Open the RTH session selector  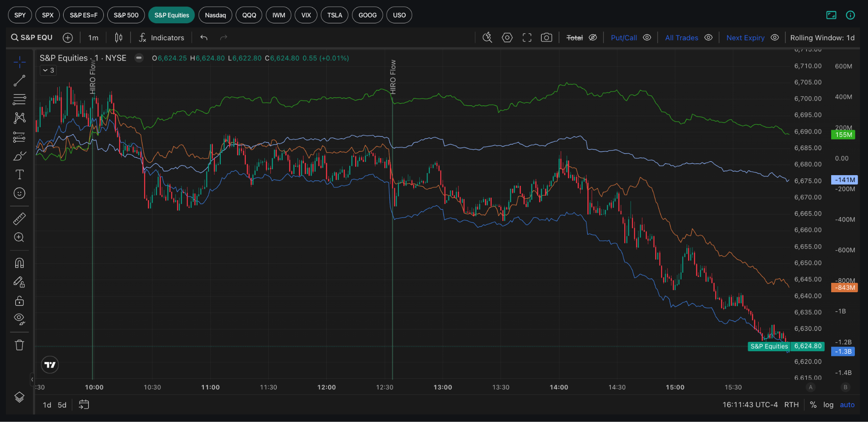(791, 405)
